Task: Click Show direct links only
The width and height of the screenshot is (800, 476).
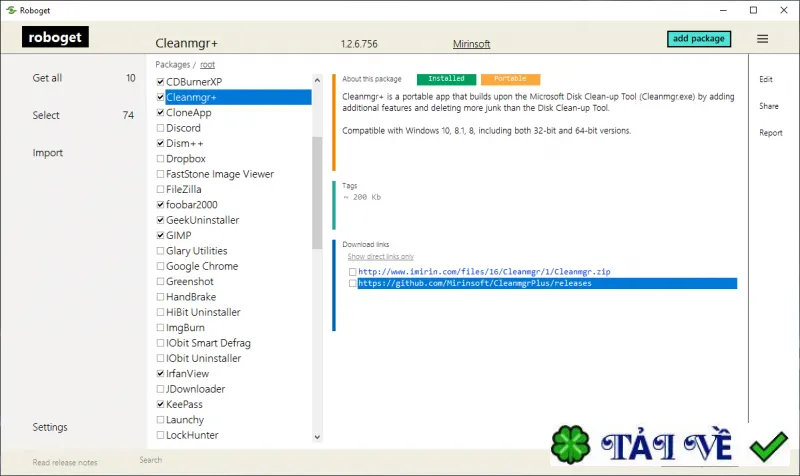Action: click(381, 257)
